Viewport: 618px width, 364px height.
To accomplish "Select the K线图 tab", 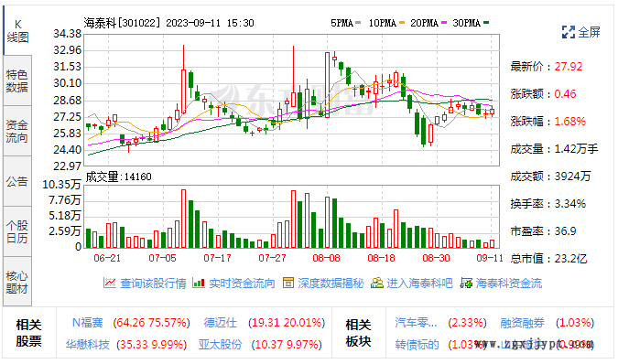I will (17, 31).
